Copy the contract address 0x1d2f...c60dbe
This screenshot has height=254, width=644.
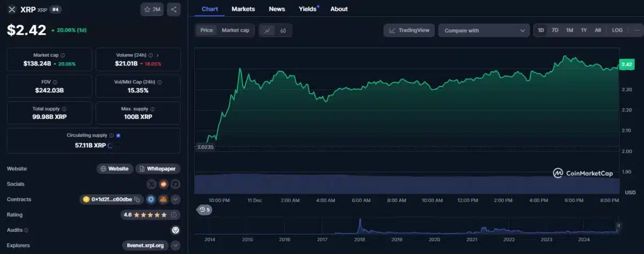click(137, 199)
